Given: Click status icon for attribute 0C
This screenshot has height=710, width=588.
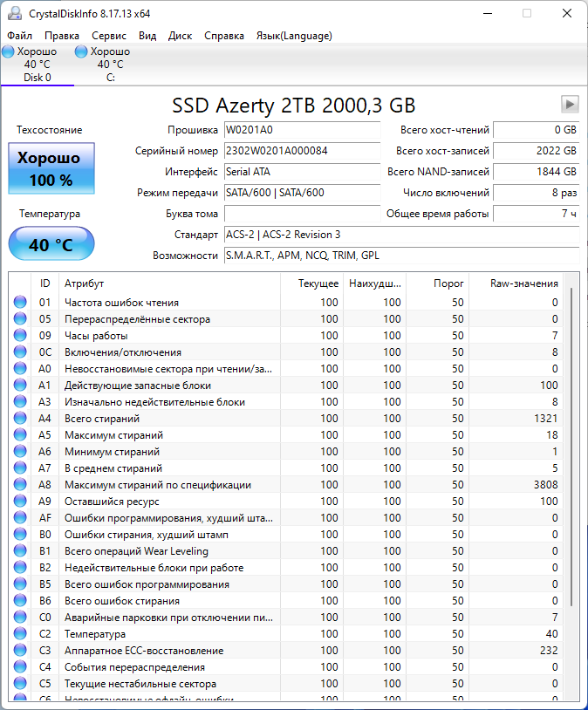Looking at the screenshot, I should 20,352.
